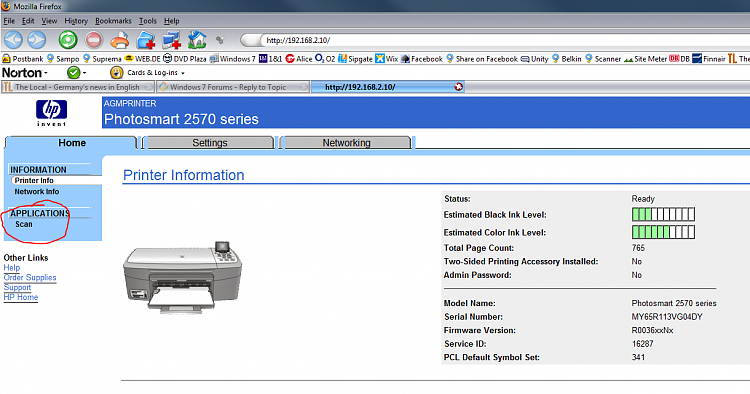Open the Edit menu
Image resolution: width=750 pixels, height=394 pixels.
pos(28,21)
